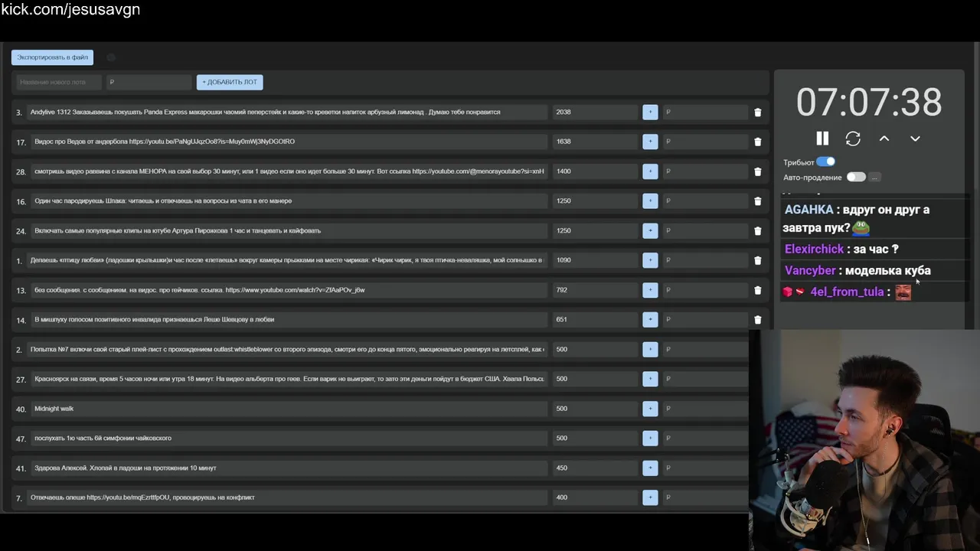
Task: Edit amount 792 of lot 13
Action: point(595,290)
